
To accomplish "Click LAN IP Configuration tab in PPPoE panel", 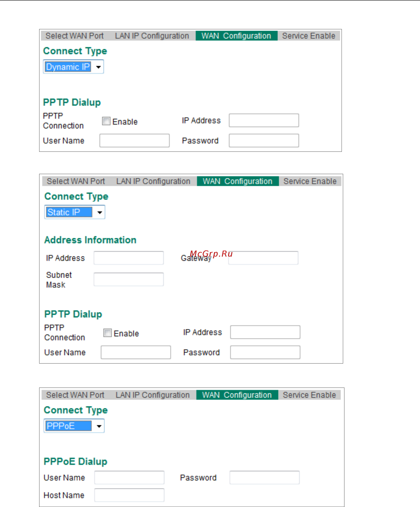I will 152,395.
